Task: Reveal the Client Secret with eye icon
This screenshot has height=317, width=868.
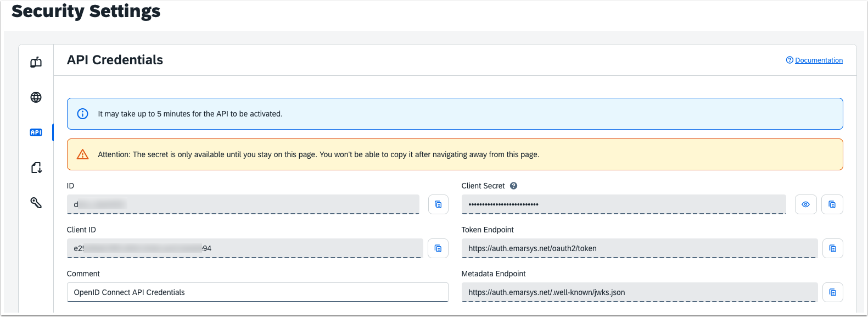Action: [805, 204]
